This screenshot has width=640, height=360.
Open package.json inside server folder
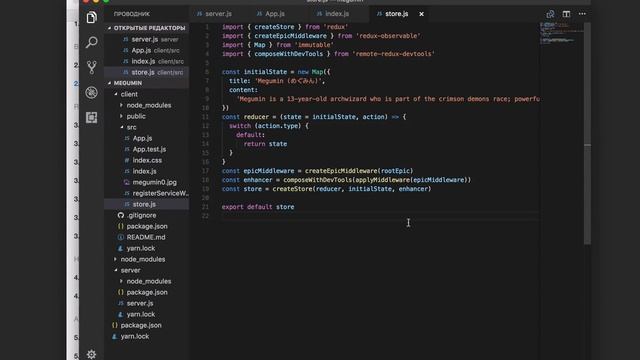pos(147,293)
